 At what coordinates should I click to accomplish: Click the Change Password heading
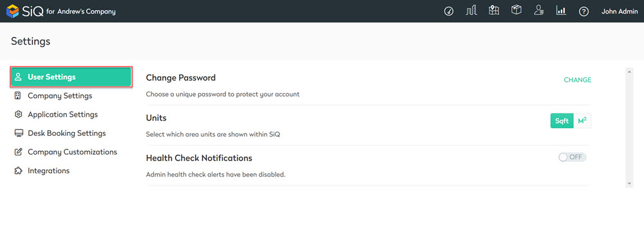181,78
